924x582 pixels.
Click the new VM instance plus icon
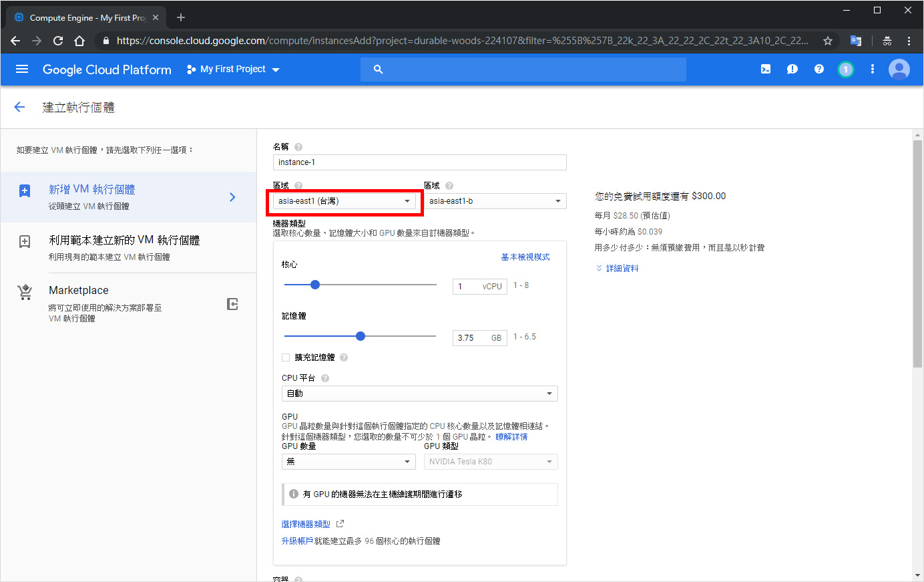pos(25,191)
